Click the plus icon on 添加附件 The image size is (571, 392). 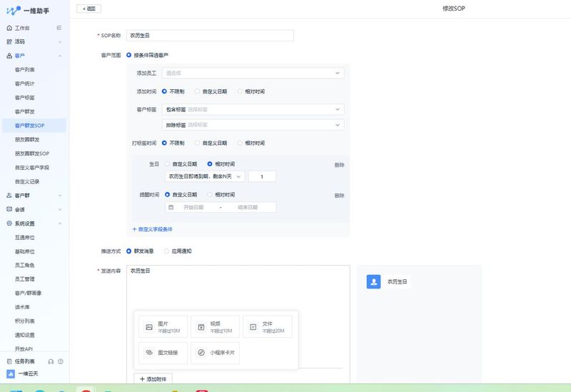(142, 379)
